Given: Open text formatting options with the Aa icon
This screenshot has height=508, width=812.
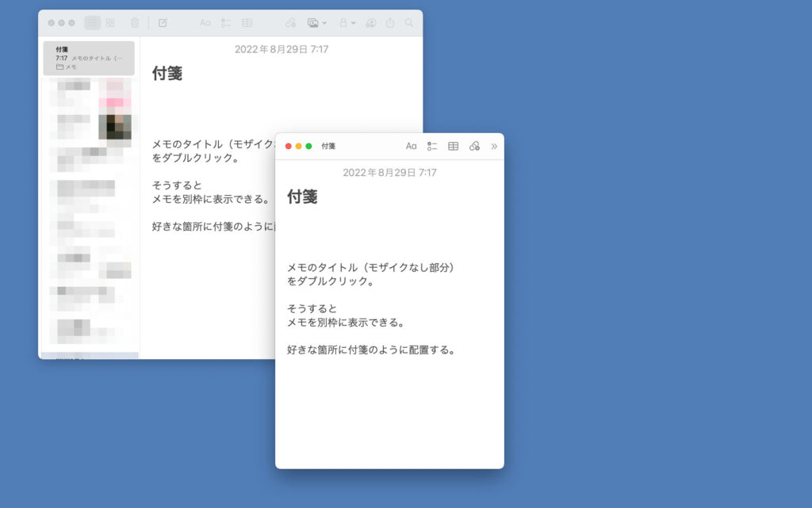Looking at the screenshot, I should click(205, 22).
